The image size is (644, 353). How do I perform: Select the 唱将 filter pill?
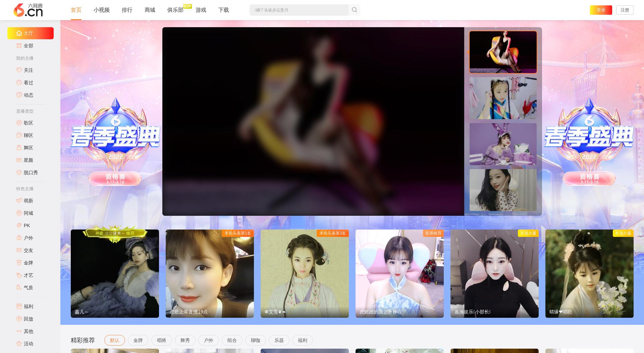[162, 340]
